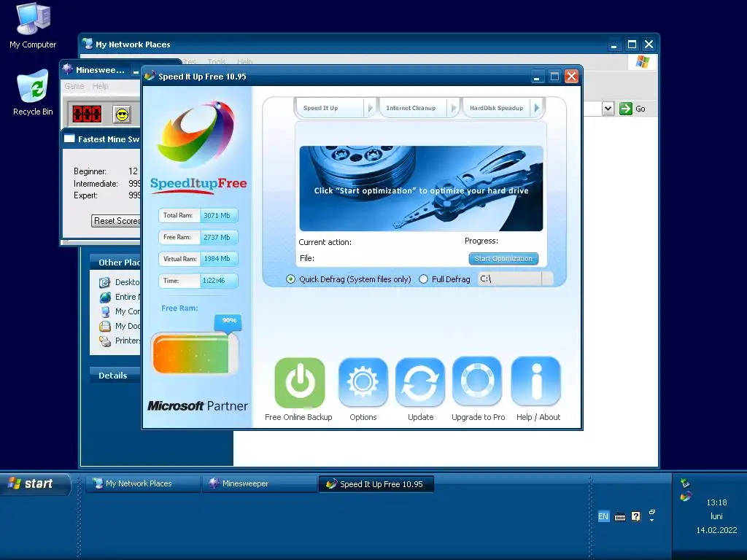Click the taskbar clock showing 13:18

[716, 502]
